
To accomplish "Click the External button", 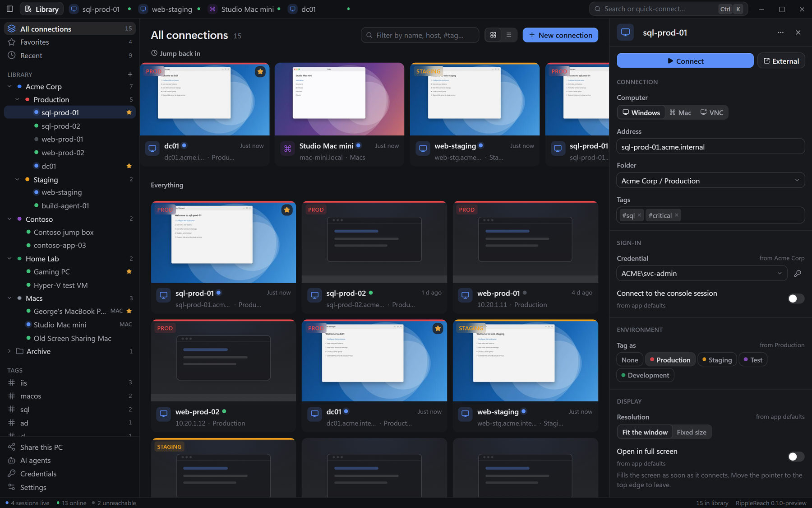I will pos(781,61).
